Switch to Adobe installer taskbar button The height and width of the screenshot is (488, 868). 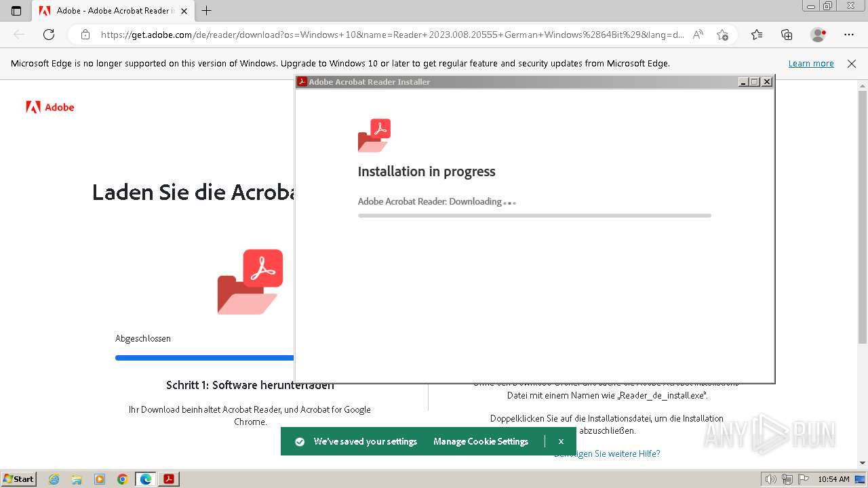[x=169, y=479]
